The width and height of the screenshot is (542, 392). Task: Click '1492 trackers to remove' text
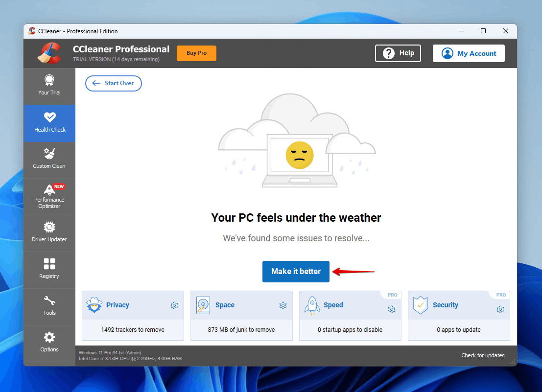pos(133,330)
